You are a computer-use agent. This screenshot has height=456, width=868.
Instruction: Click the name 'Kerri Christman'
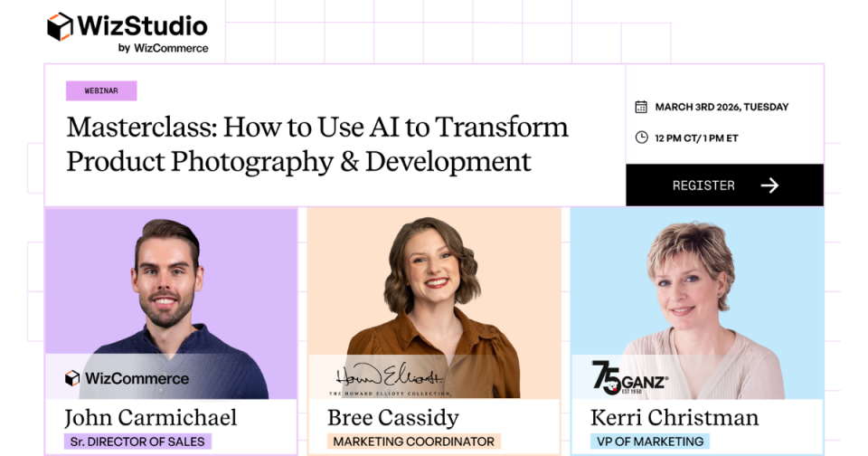tap(675, 418)
